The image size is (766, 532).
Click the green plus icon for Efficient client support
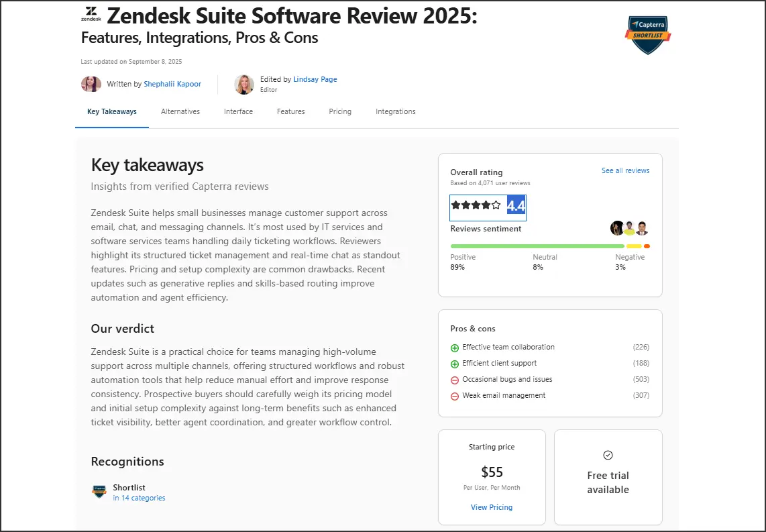click(x=454, y=364)
